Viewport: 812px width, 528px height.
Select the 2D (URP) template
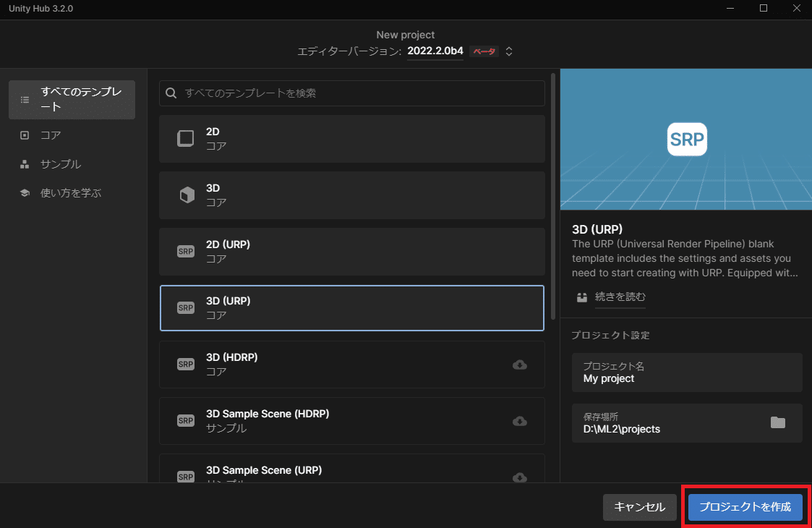(352, 251)
